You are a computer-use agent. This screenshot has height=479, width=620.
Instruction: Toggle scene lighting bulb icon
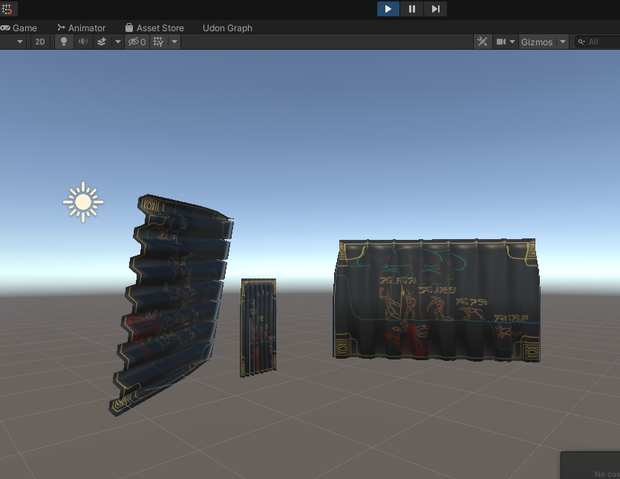pyautogui.click(x=64, y=42)
